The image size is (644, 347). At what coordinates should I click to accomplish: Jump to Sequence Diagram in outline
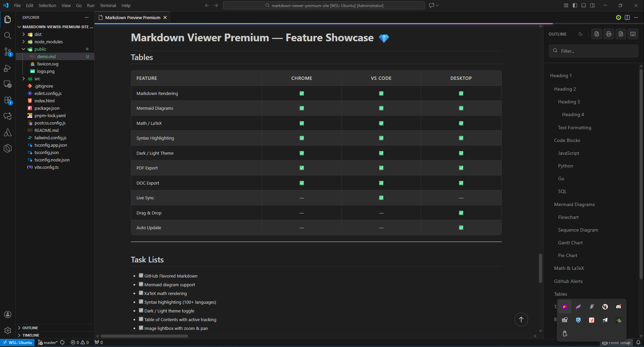coord(578,230)
